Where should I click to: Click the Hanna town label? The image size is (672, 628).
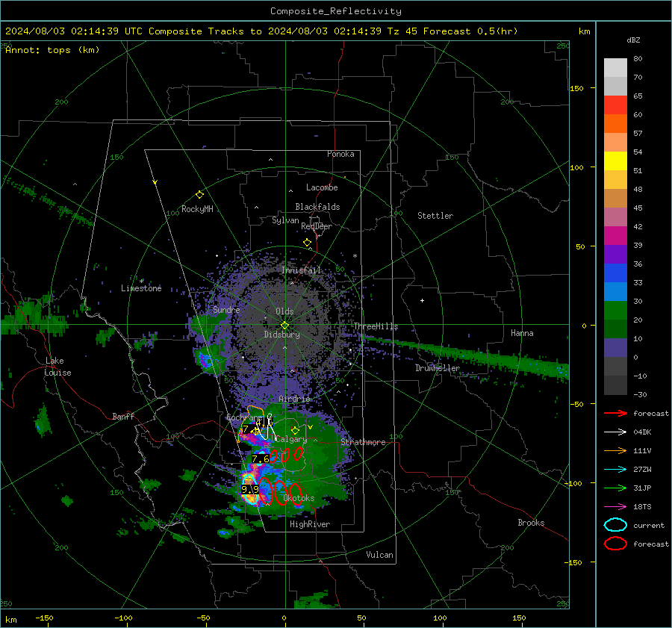click(522, 333)
